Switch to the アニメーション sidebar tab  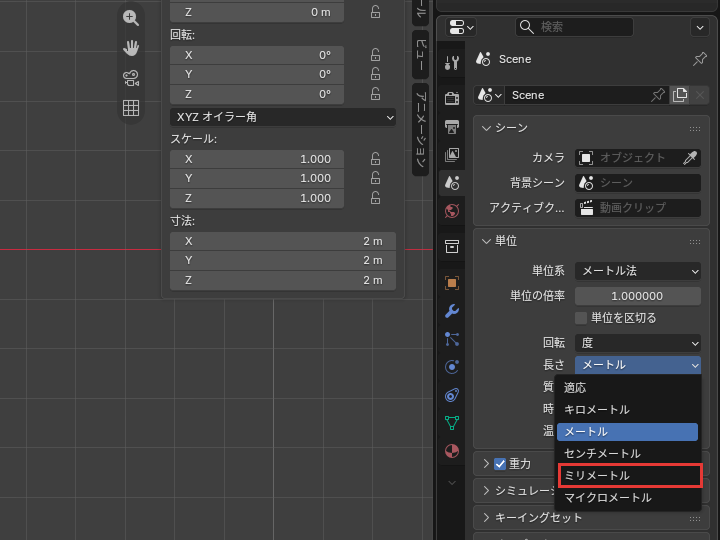tap(421, 129)
